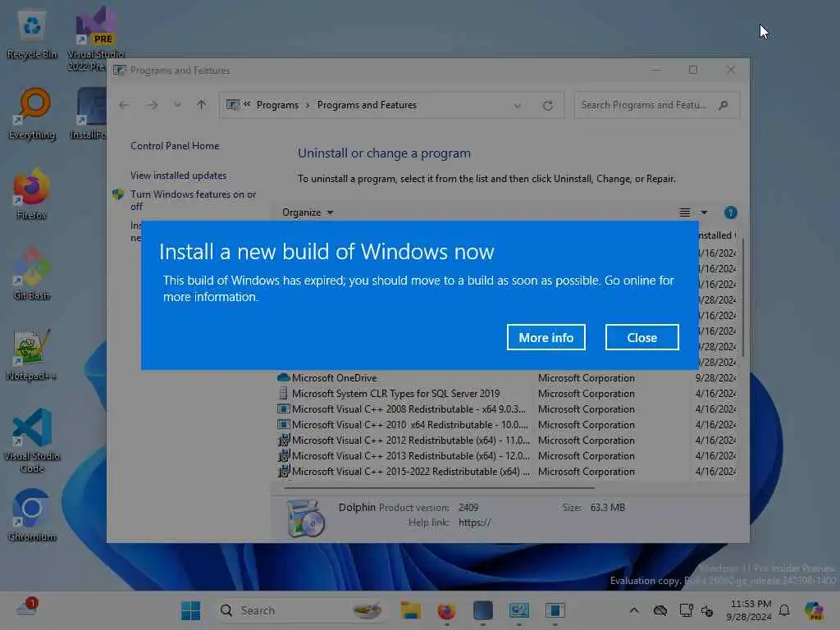The image size is (840, 630).
Task: Click the change view icon in toolbar
Action: 685,212
